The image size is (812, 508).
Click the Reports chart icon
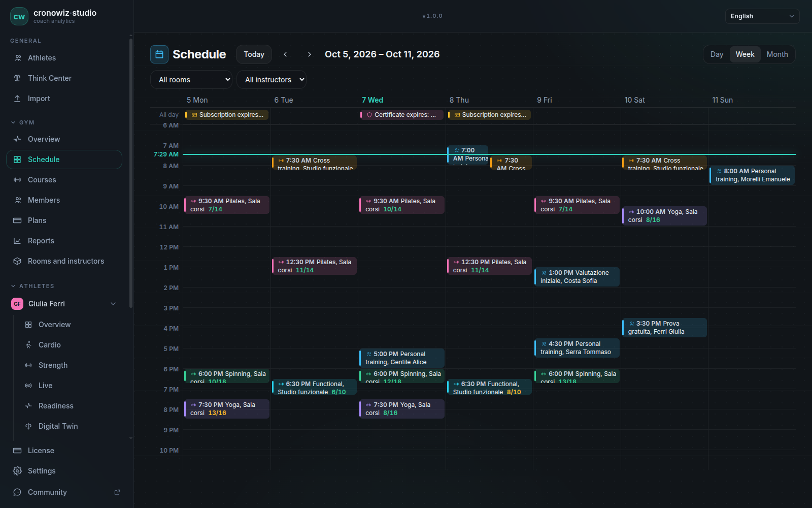pyautogui.click(x=17, y=241)
